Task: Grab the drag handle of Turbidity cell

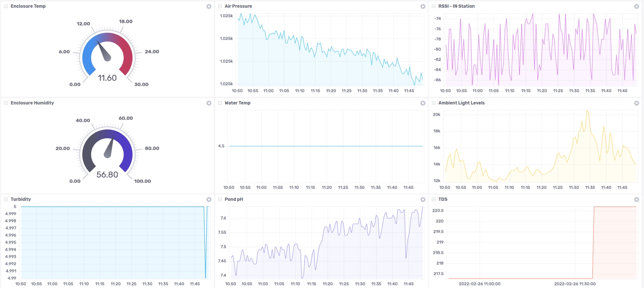Action: [6, 199]
